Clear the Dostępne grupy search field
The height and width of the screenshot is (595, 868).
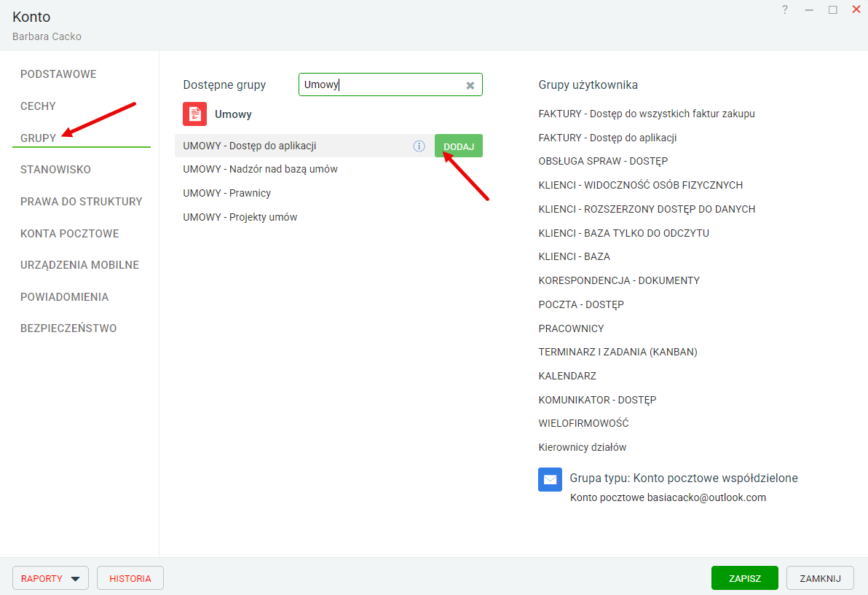[x=470, y=85]
